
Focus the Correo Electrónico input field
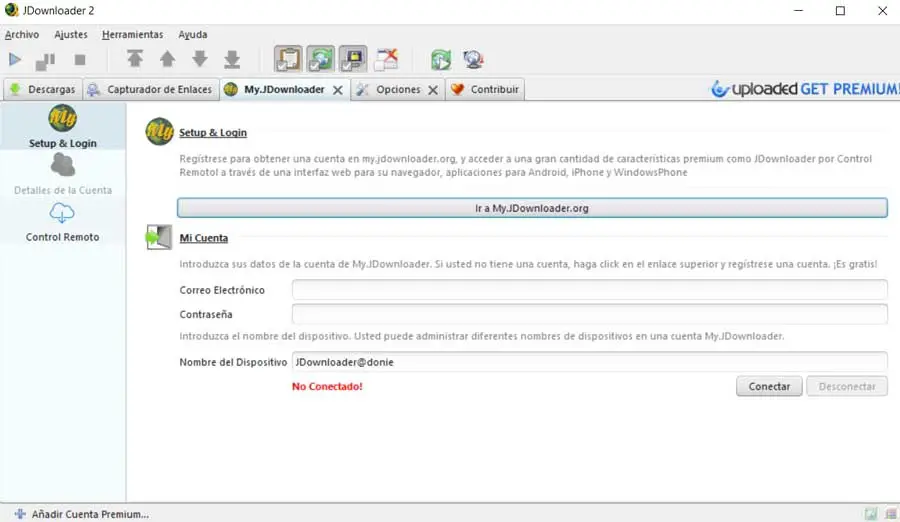coord(589,289)
